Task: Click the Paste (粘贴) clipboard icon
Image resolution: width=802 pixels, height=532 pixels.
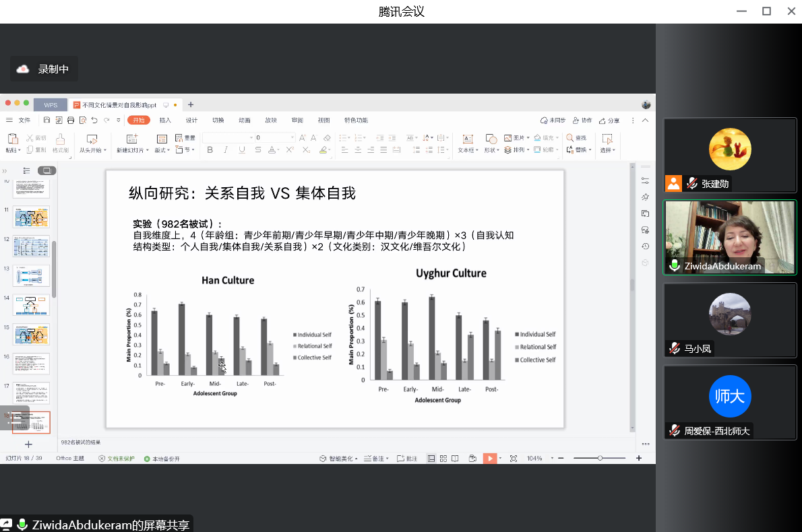Action: [12, 139]
